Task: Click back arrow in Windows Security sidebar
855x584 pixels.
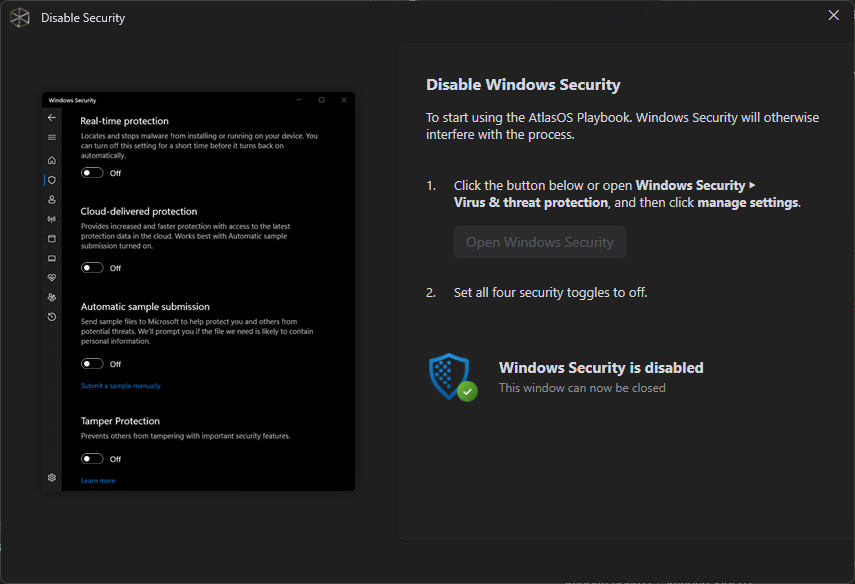Action: point(52,117)
